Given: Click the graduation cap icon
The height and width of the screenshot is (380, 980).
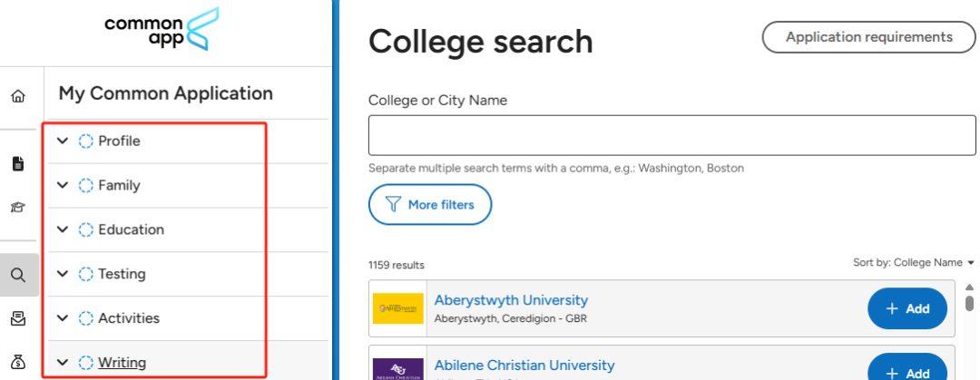Looking at the screenshot, I should point(18,208).
